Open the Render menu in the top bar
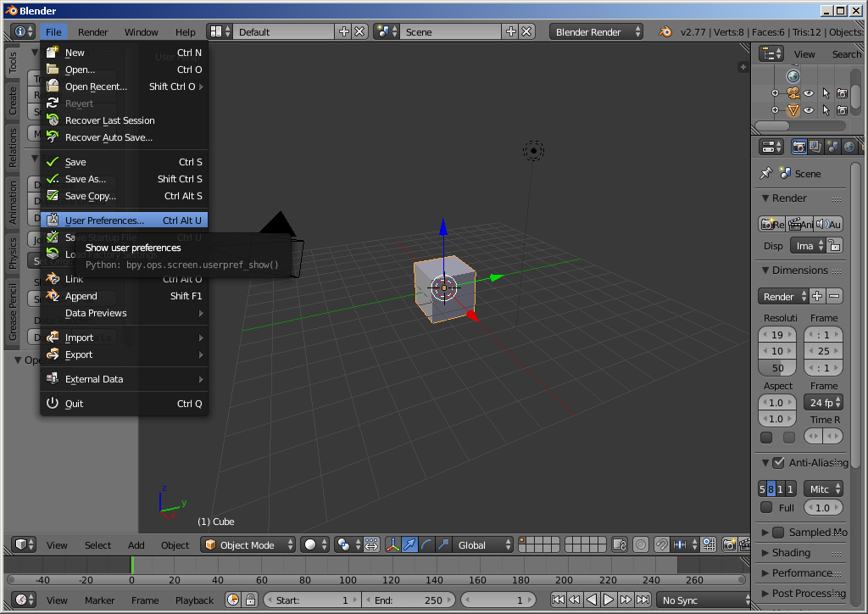Screen dimensions: 868x614 (93, 32)
